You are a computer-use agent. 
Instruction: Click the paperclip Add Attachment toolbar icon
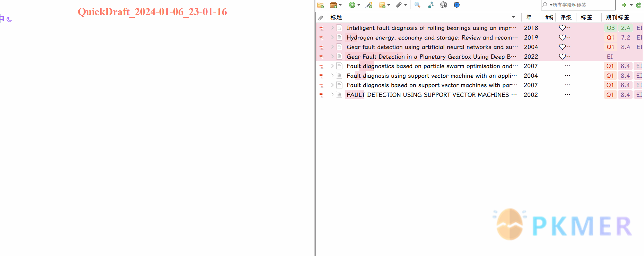click(399, 5)
